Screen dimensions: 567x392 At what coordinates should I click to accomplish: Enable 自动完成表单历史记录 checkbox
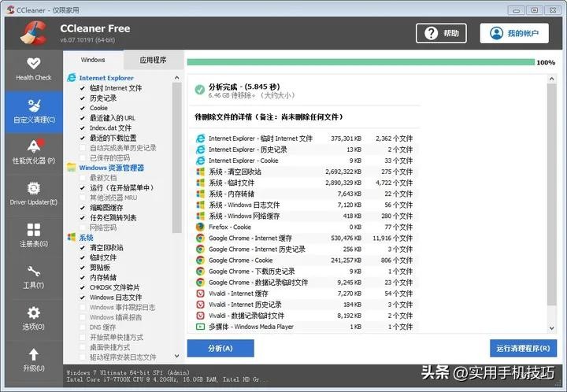pyautogui.click(x=83, y=148)
